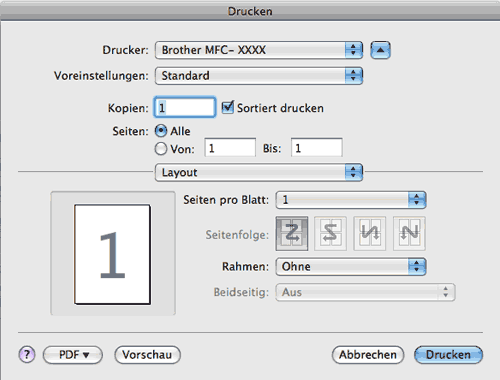The height and width of the screenshot is (380, 500).
Task: Expand the Layout options dropdown
Action: (x=259, y=172)
